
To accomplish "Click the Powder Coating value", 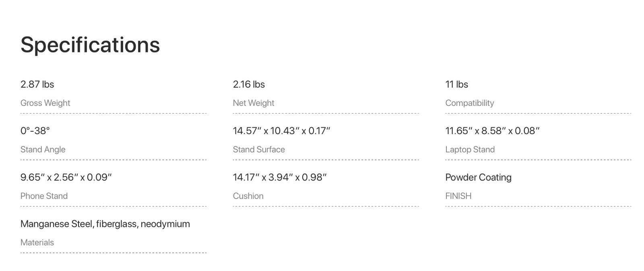I will [478, 178].
